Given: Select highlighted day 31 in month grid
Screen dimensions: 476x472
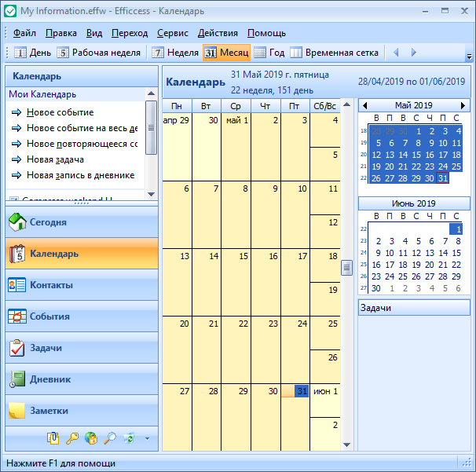Looking at the screenshot, I should (x=295, y=417).
